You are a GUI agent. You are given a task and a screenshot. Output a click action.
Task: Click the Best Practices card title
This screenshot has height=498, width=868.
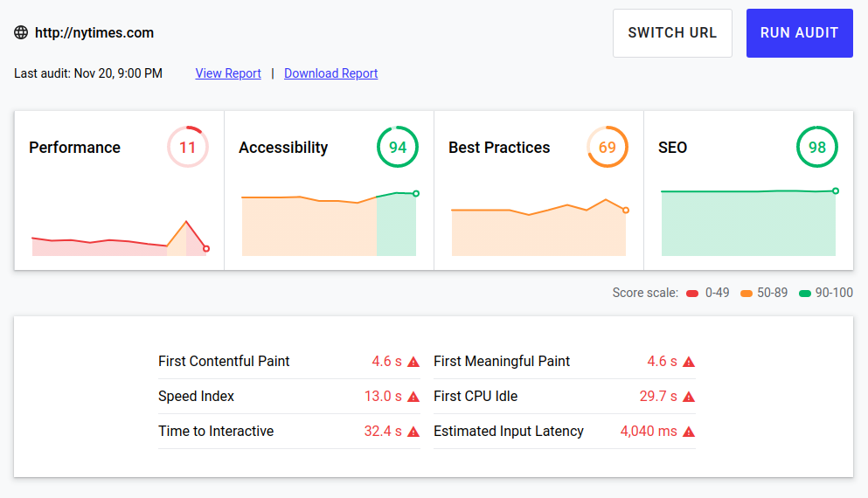[499, 148]
